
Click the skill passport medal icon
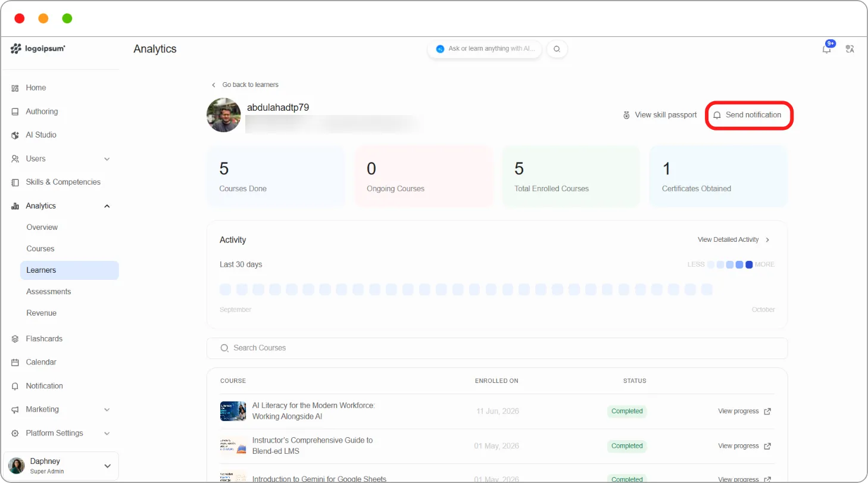pyautogui.click(x=626, y=115)
